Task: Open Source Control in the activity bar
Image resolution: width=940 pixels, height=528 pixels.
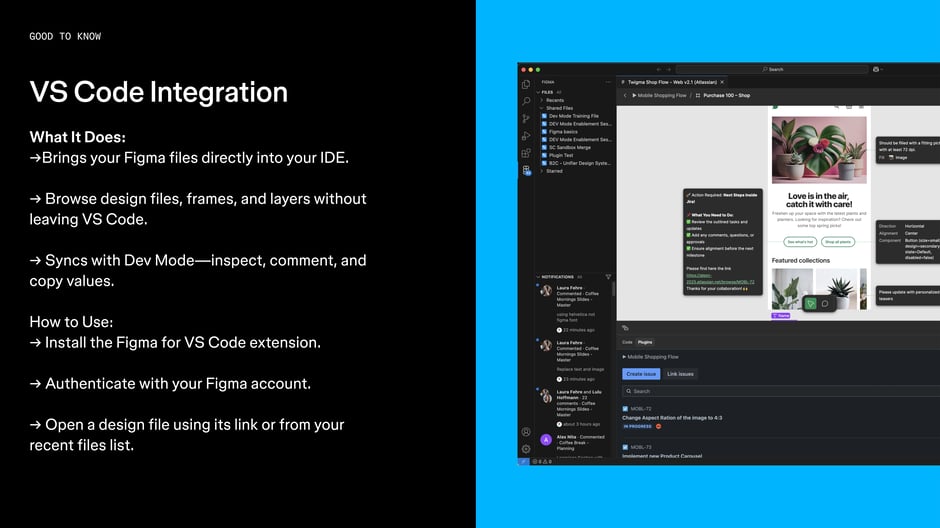Action: (x=526, y=119)
